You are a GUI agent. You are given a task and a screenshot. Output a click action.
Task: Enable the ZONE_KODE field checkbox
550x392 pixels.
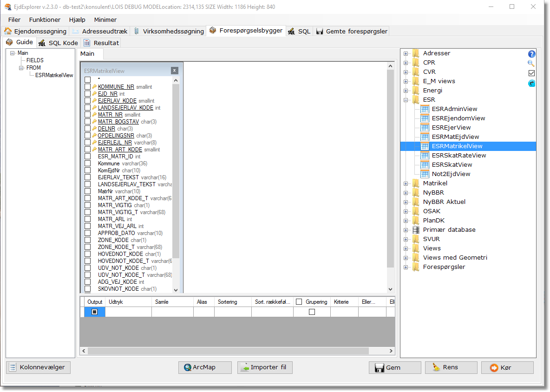click(87, 240)
